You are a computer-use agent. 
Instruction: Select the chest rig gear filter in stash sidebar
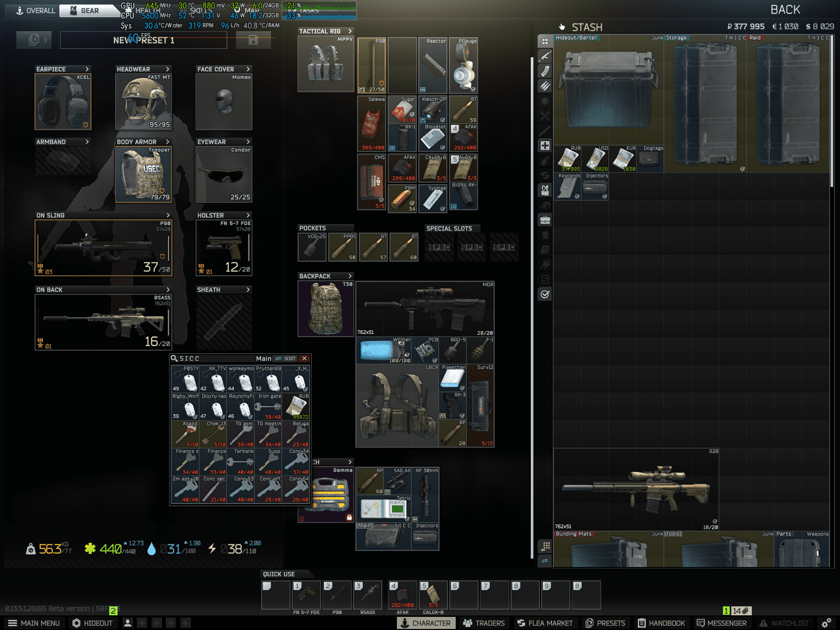click(x=545, y=190)
